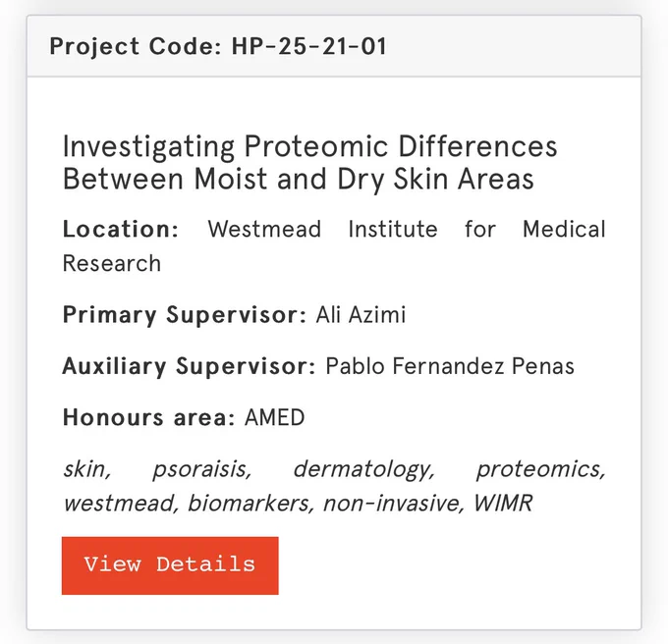Select primary supervisor name Ali Azimi

tap(361, 315)
